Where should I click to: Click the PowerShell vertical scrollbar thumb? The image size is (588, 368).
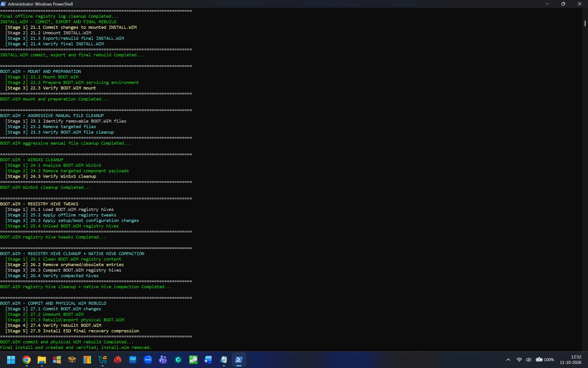click(585, 24)
